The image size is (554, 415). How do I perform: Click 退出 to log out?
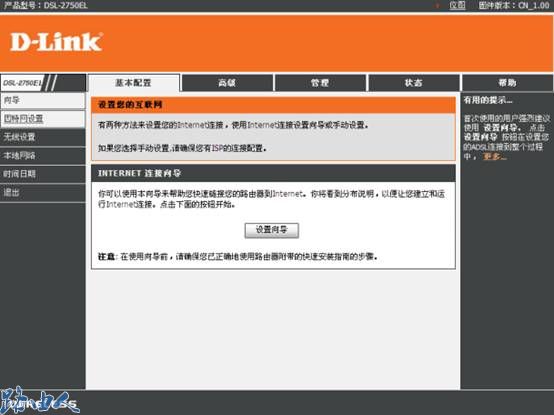pos(43,192)
